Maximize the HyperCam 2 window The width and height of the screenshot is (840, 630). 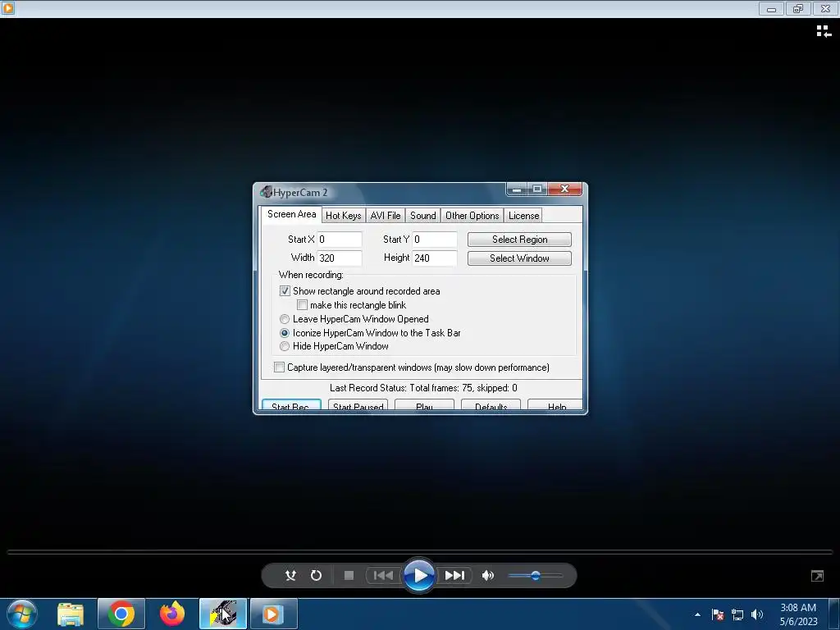[537, 189]
